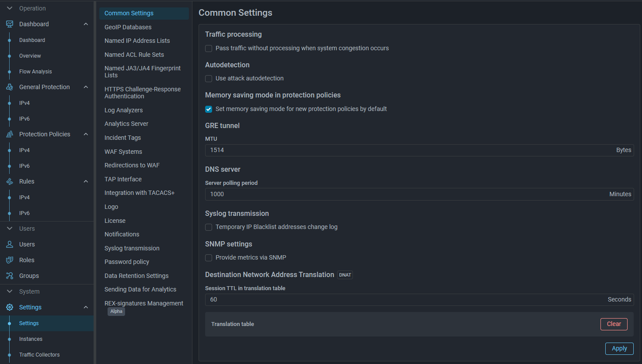Image resolution: width=642 pixels, height=364 pixels.
Task: Click the Groups icon in sidebar
Action: [x=10, y=276]
